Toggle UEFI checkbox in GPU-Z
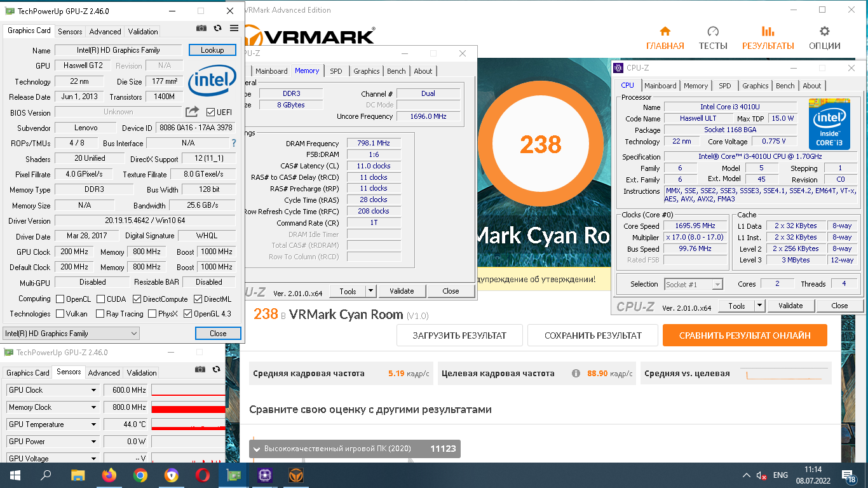 pos(211,112)
